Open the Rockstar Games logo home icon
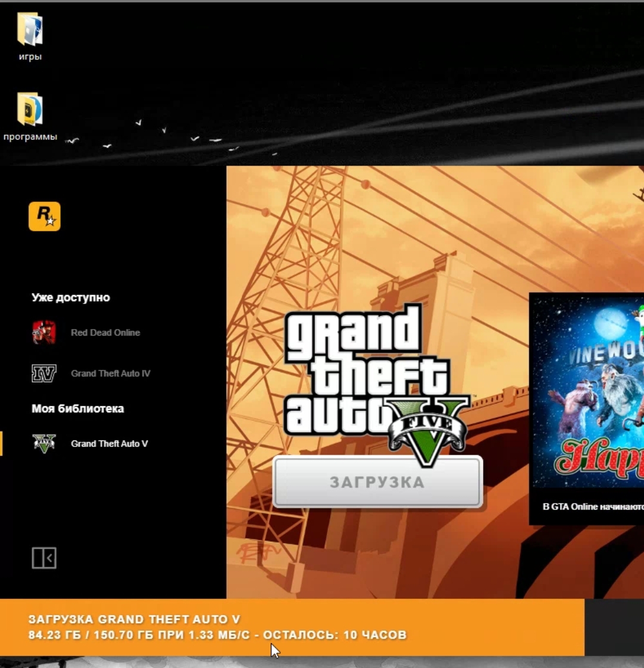Screen dimensions: 644x668 click(44, 216)
